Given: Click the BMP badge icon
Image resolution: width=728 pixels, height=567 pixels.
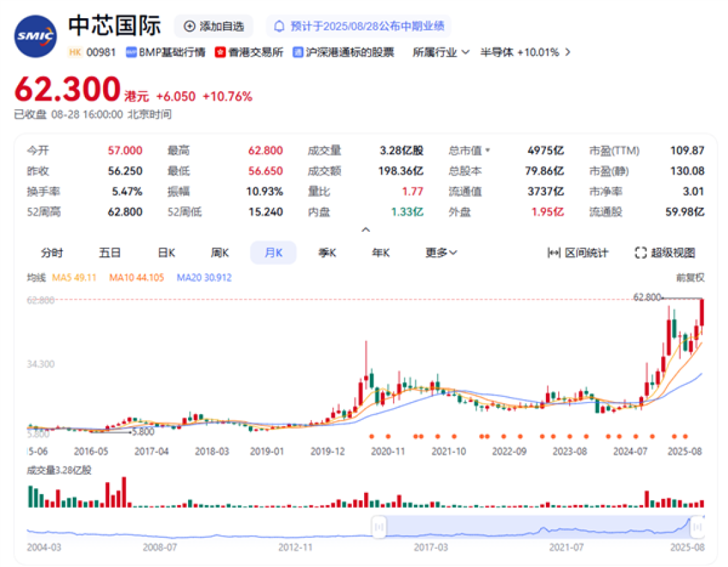Looking at the screenshot, I should pos(131,52).
